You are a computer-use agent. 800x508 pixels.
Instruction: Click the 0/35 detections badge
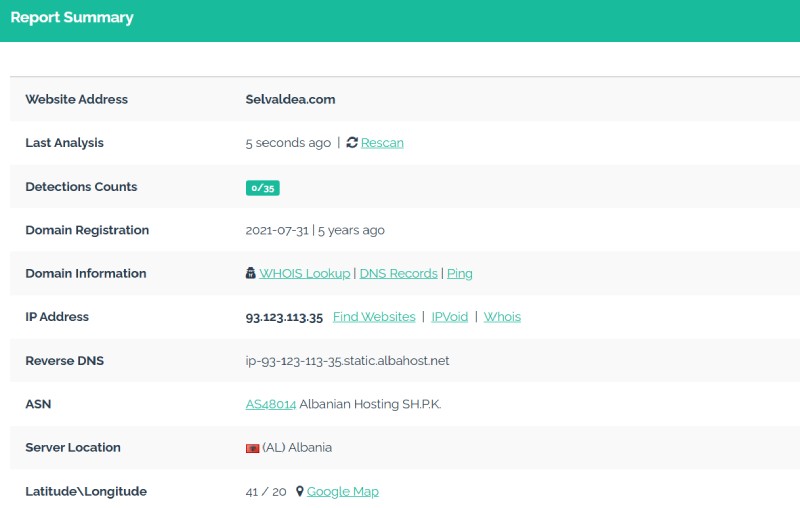click(262, 187)
